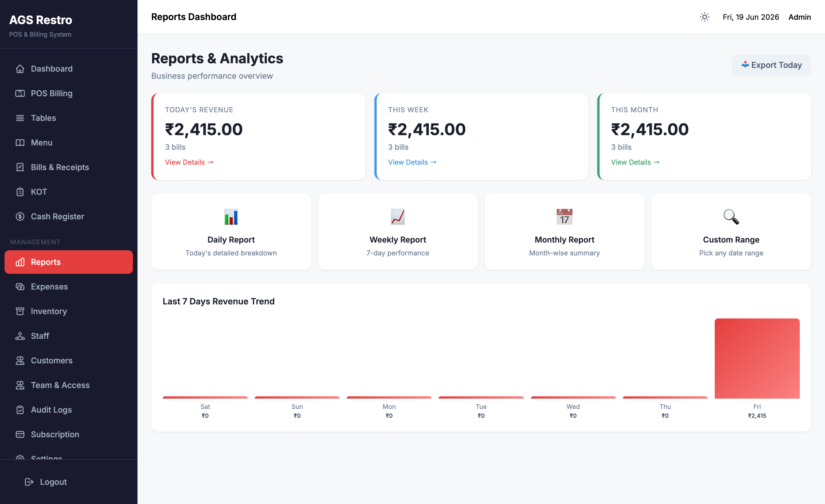Viewport: 825px width, 504px height.
Task: View Details of This Month revenue
Action: (635, 162)
